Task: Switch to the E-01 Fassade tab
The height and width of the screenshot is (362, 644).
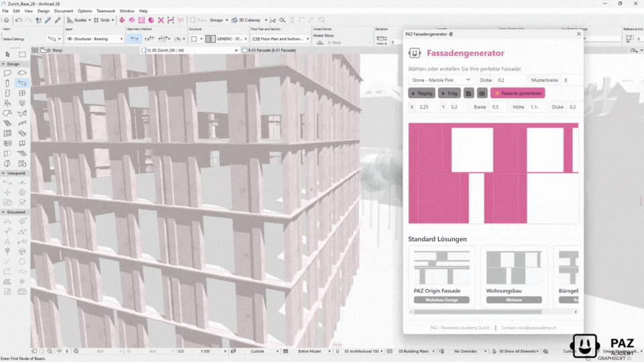Action: pos(270,50)
